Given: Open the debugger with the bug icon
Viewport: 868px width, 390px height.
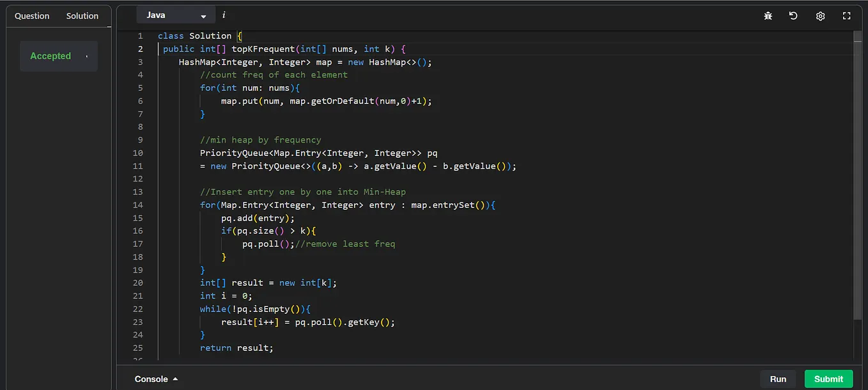Looking at the screenshot, I should tap(768, 15).
